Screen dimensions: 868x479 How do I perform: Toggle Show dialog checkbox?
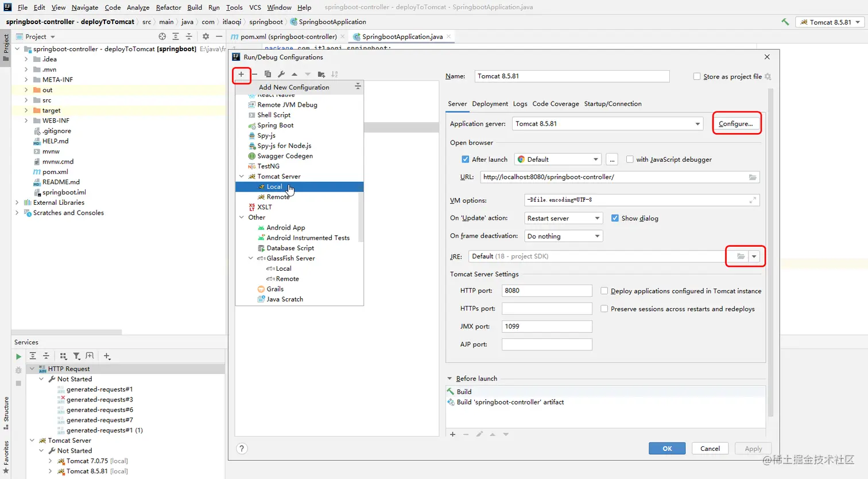pyautogui.click(x=615, y=218)
